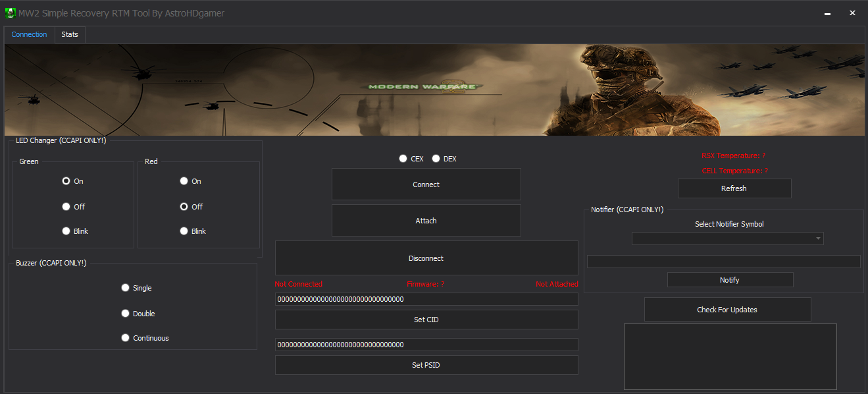Focus the PSID value input field

click(x=426, y=345)
